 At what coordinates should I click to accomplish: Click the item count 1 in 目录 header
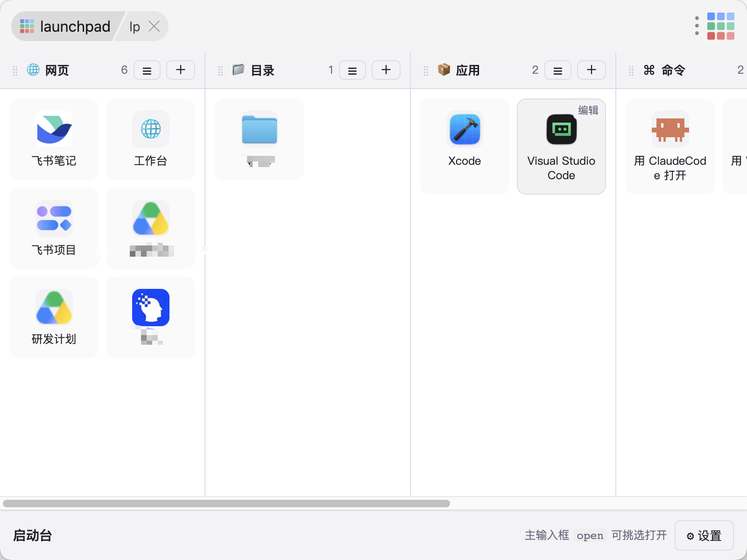[331, 70]
